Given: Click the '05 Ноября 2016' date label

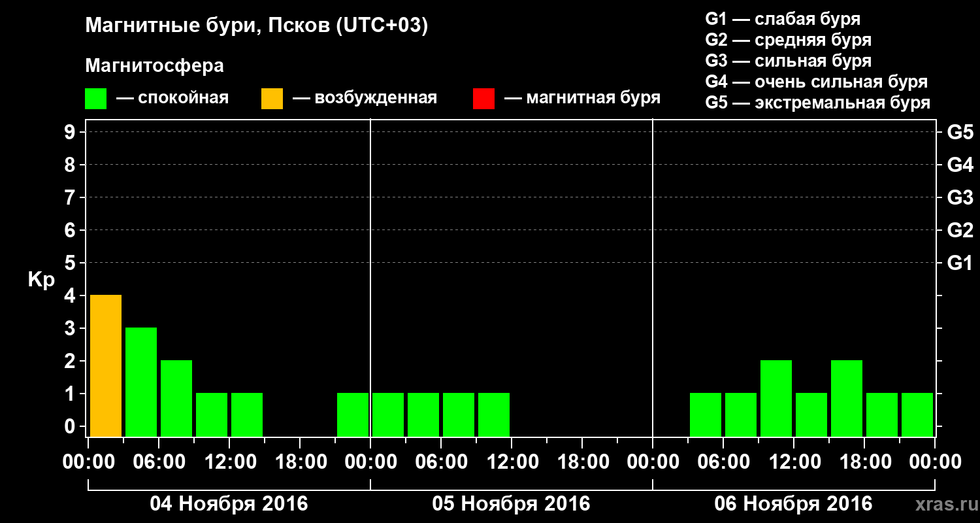Looking at the screenshot, I should 511,503.
